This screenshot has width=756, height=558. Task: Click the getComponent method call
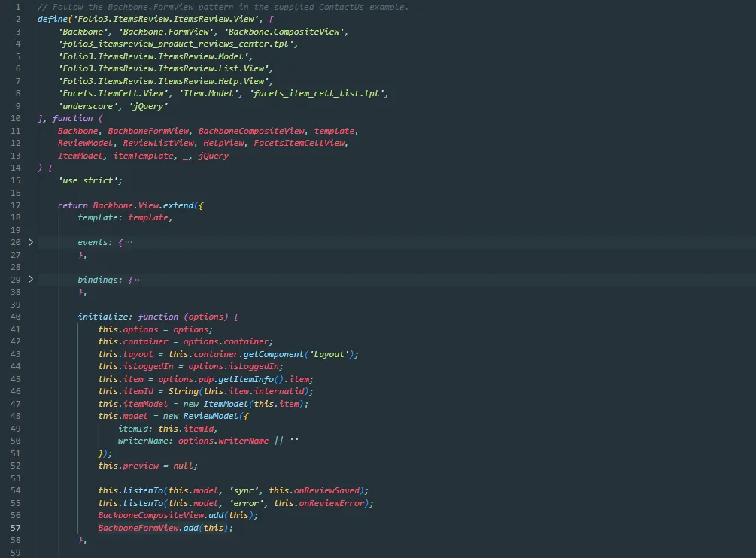274,354
